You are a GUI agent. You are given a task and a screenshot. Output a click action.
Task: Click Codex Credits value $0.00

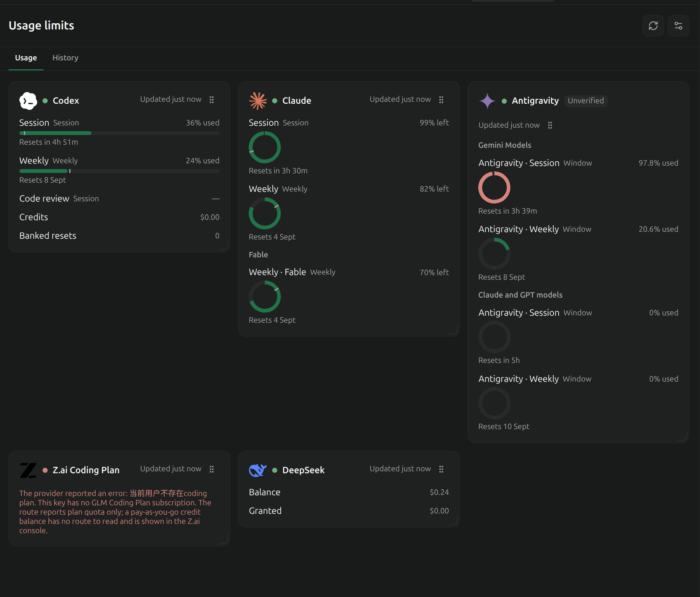point(210,217)
